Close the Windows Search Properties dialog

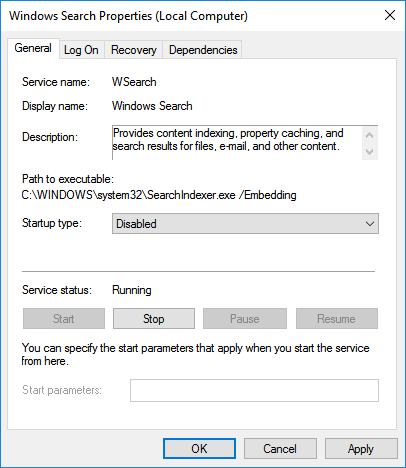coord(390,15)
